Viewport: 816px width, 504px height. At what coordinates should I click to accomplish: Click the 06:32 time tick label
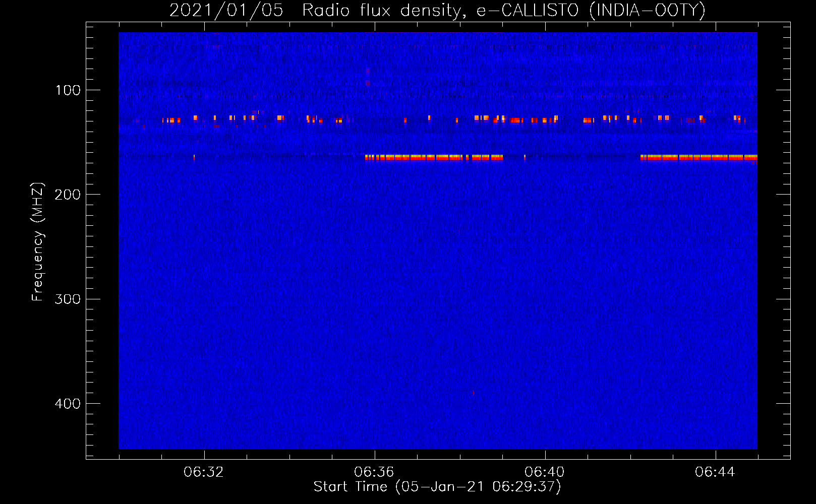tap(204, 472)
